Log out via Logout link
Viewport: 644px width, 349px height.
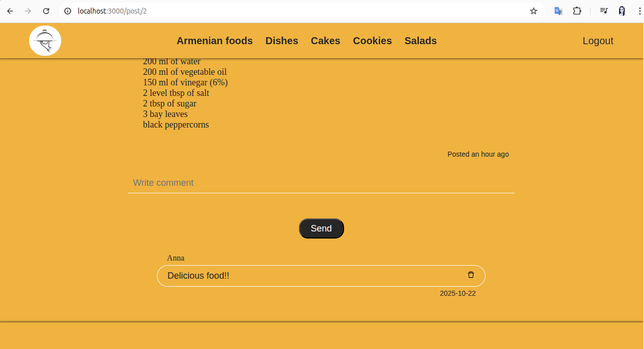click(x=598, y=41)
